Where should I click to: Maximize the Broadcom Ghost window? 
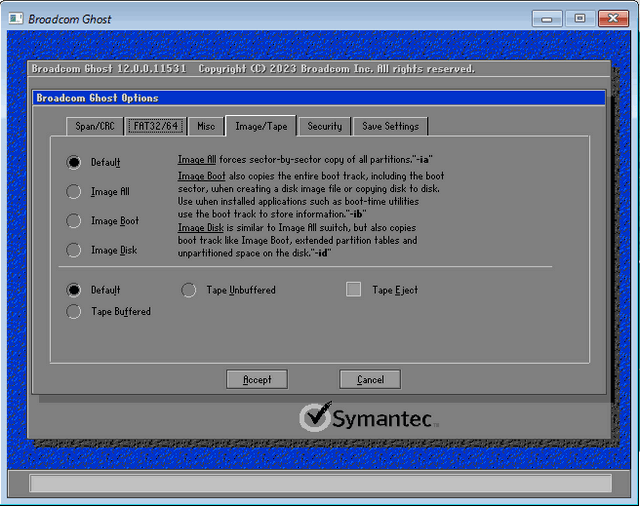click(580, 18)
